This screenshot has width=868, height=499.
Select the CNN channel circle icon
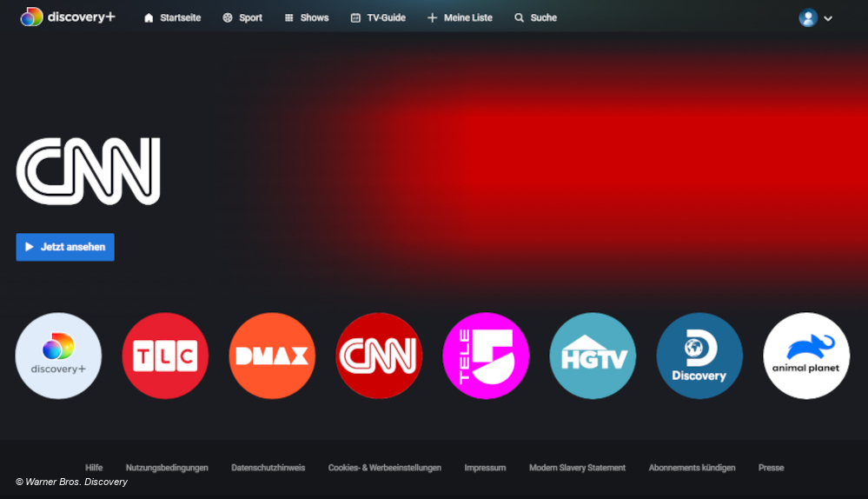pos(379,356)
